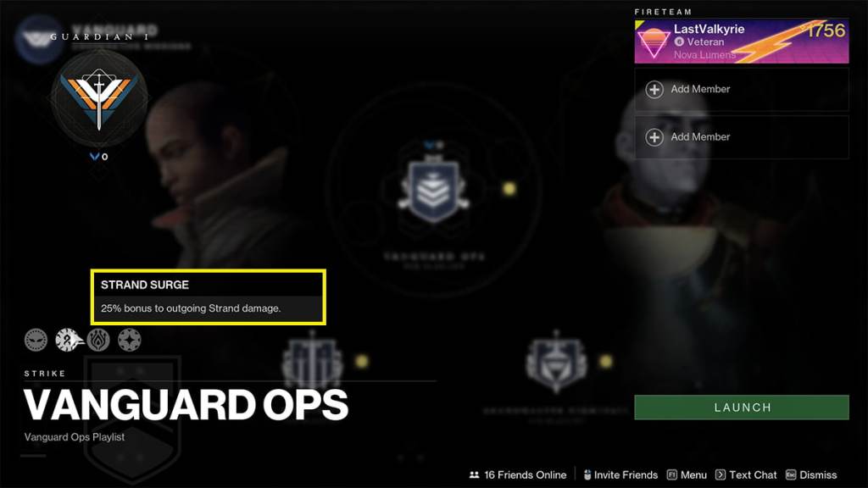Click Invite Friends in the footer
The image size is (868, 488).
click(x=620, y=474)
